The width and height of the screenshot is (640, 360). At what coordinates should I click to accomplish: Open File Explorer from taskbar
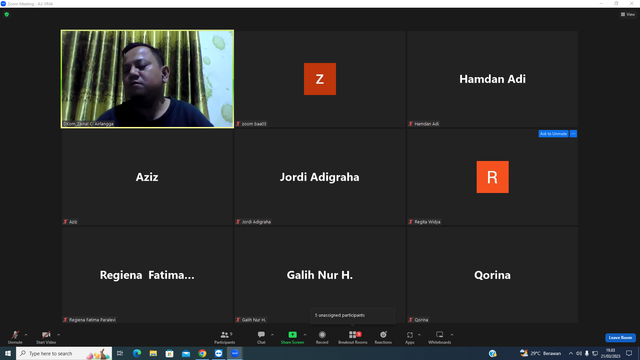click(x=153, y=353)
